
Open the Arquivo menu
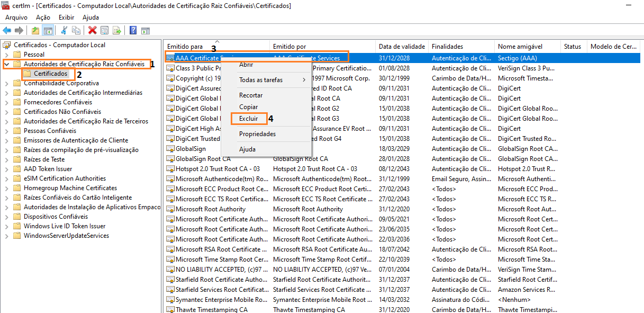pos(16,17)
